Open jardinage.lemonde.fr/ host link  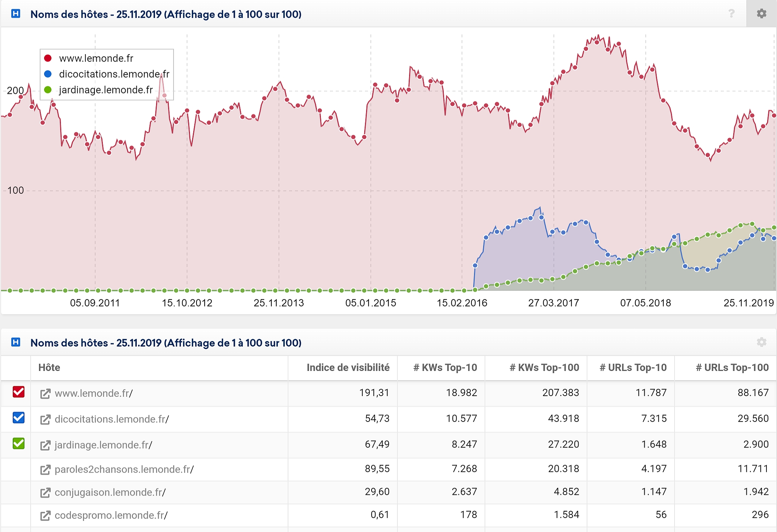104,445
